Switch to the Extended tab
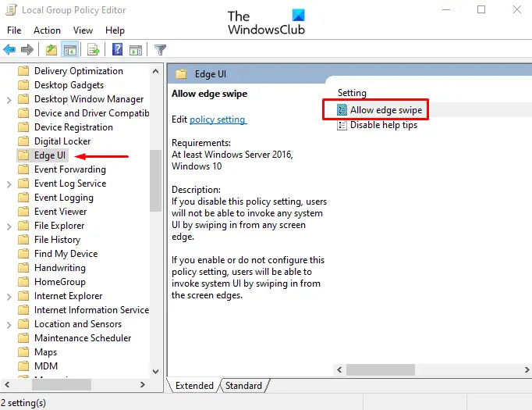 pyautogui.click(x=194, y=386)
